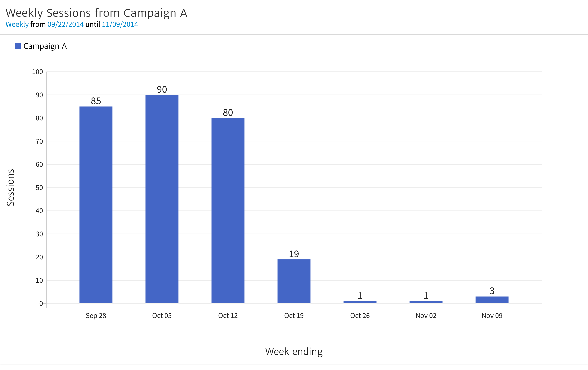Click the "85" data label above the bar
The image size is (588, 370).
pyautogui.click(x=96, y=101)
